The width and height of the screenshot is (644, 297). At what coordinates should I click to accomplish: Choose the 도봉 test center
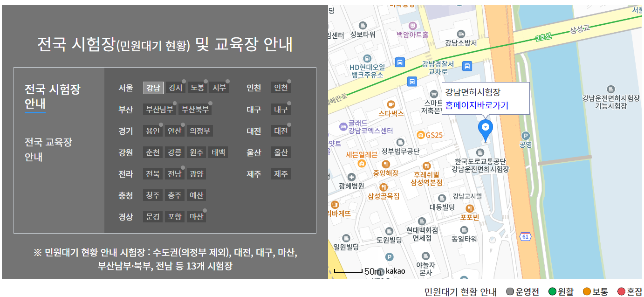click(x=197, y=88)
